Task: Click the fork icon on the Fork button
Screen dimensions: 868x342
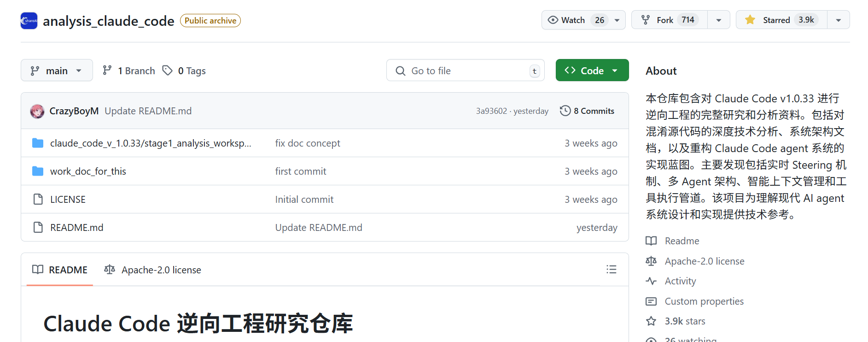Action: (x=646, y=20)
